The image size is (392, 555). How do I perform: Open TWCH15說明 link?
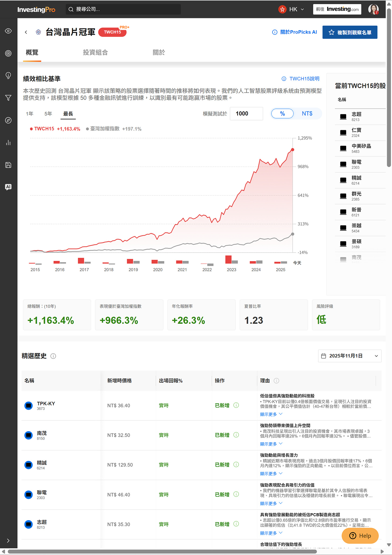[300, 79]
